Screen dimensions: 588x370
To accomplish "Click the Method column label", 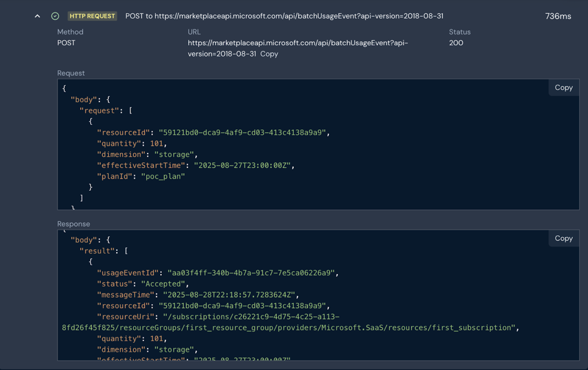I will [x=70, y=32].
